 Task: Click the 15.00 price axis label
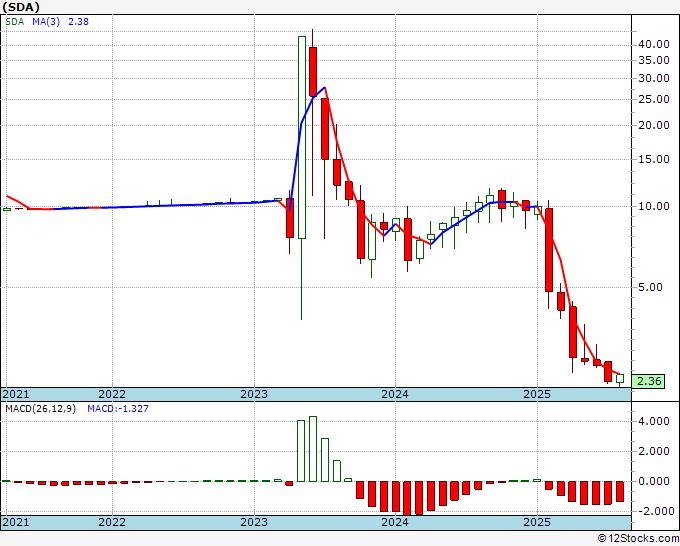654,159
